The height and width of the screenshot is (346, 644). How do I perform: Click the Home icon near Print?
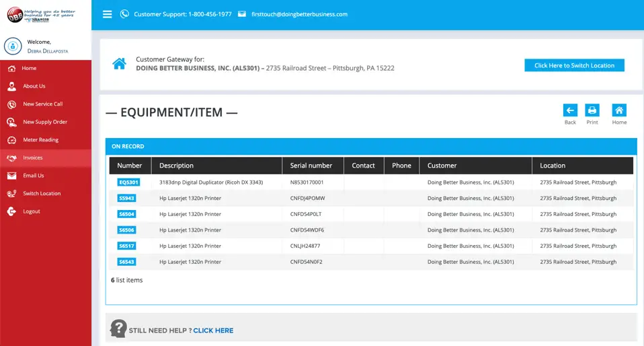point(619,110)
